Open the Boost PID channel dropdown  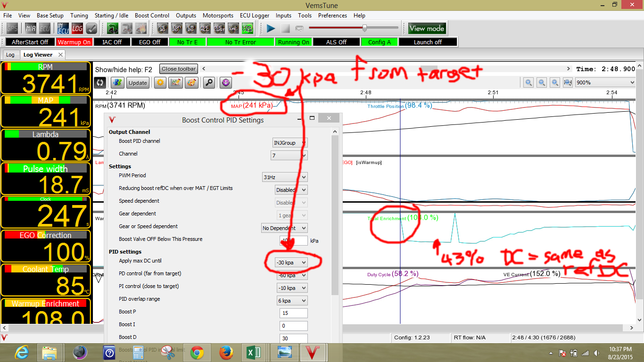(289, 142)
